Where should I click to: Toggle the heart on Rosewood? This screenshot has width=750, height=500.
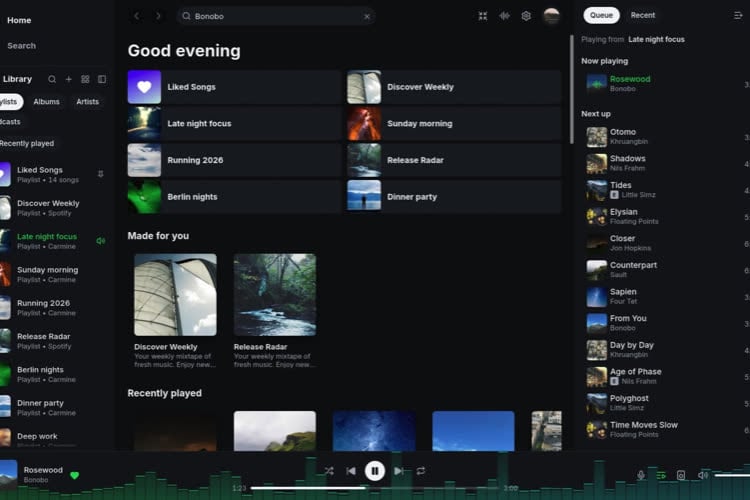[x=74, y=475]
